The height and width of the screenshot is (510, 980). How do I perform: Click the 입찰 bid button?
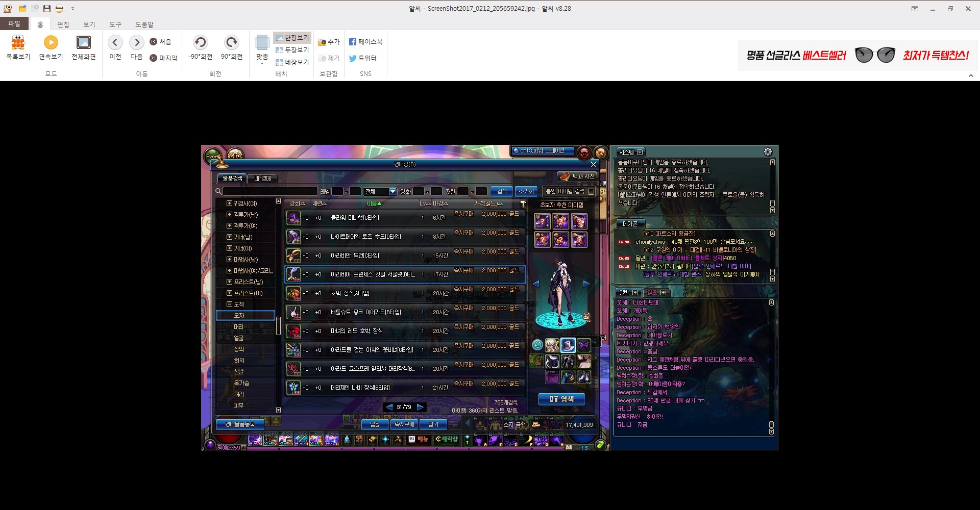click(x=375, y=424)
